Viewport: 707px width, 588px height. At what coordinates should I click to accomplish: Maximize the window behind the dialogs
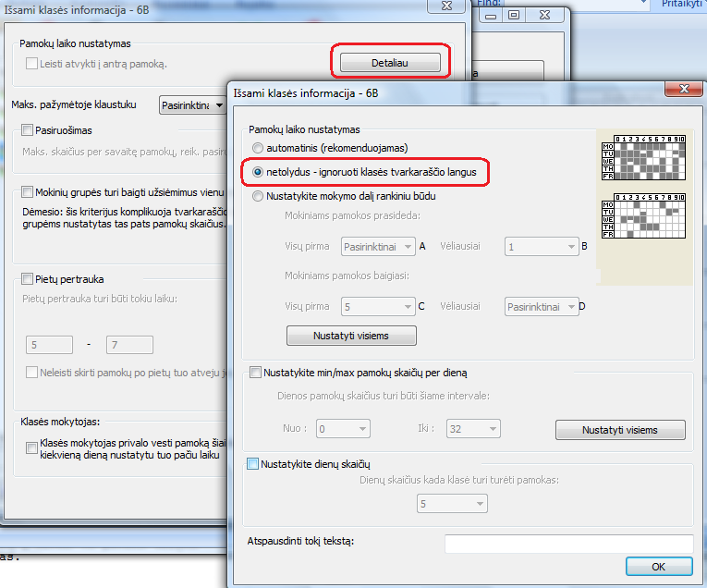[x=514, y=16]
